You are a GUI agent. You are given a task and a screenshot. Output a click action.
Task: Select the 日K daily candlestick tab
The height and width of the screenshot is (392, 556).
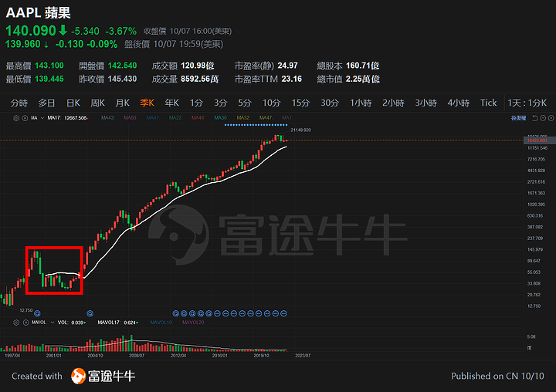coord(73,103)
